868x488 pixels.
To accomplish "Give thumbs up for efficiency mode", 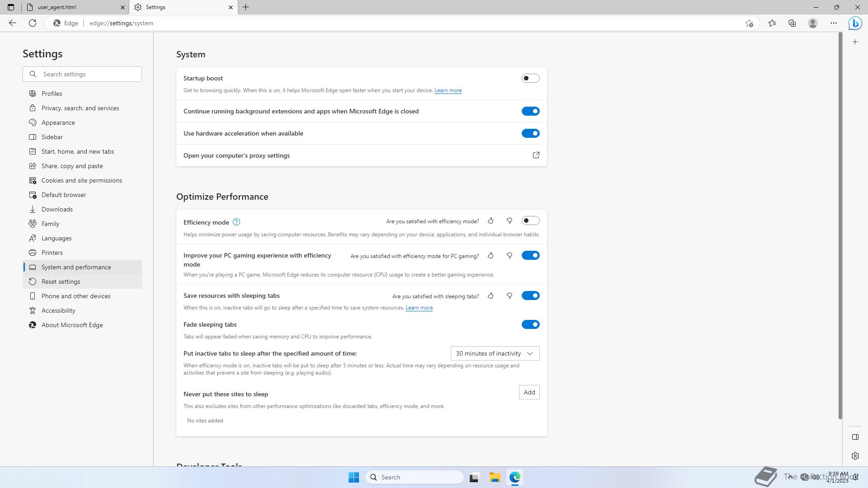I will click(491, 221).
